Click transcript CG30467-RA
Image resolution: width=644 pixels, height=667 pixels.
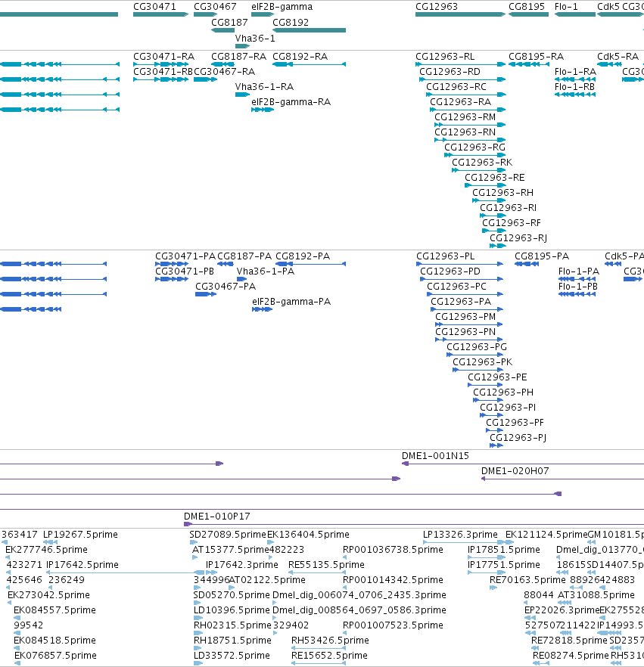(x=224, y=71)
